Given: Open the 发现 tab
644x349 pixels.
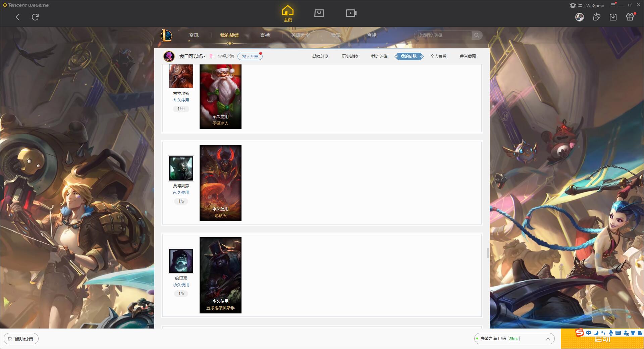Looking at the screenshot, I should [x=336, y=35].
